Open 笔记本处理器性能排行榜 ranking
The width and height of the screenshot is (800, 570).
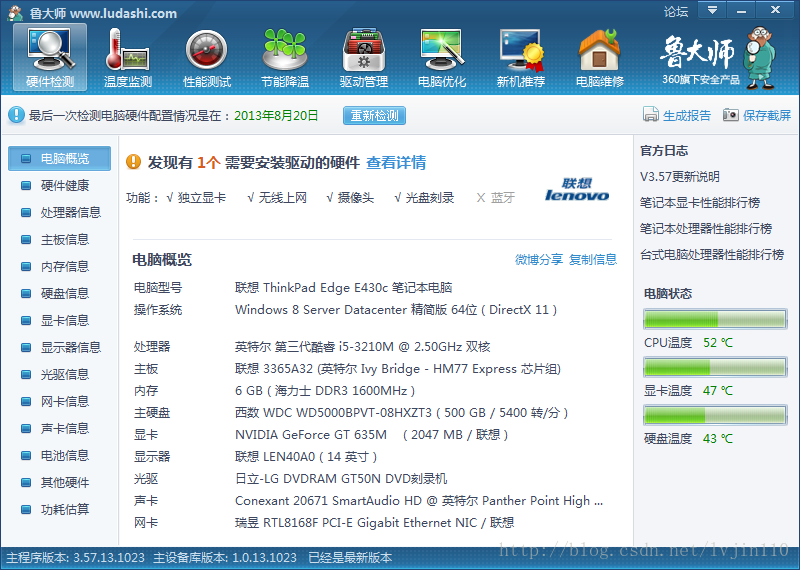[706, 229]
